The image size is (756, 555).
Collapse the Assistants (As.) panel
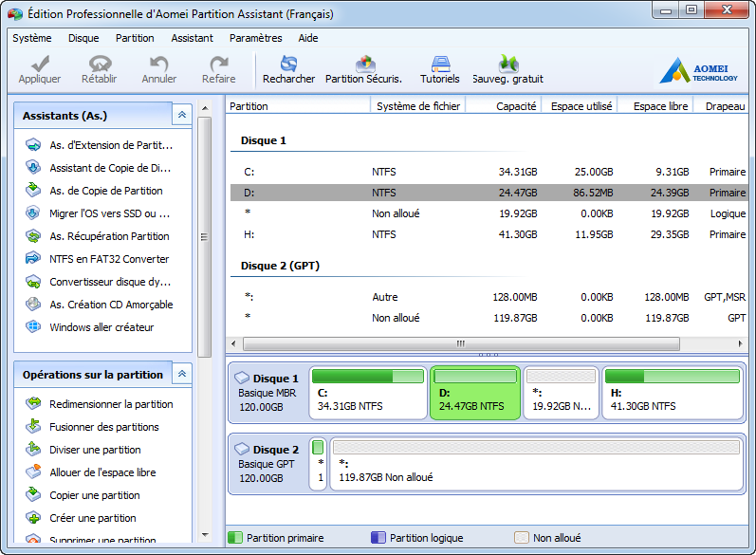pos(182,115)
